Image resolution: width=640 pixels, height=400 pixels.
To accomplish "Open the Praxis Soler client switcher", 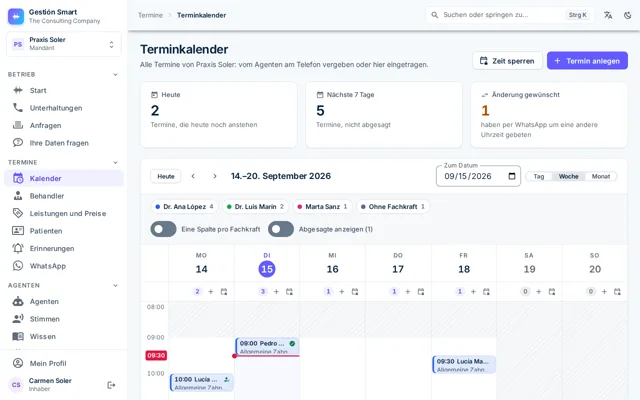I will click(x=64, y=44).
